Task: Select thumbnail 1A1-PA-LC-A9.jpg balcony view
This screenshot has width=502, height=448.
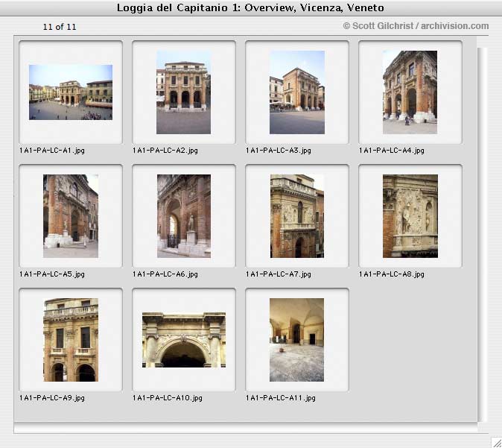Action: (x=71, y=340)
